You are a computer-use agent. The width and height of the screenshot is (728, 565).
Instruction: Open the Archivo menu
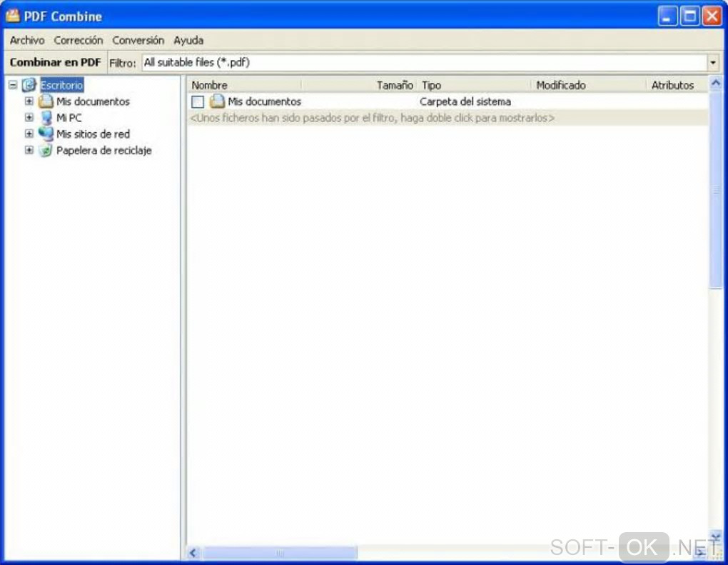(27, 41)
